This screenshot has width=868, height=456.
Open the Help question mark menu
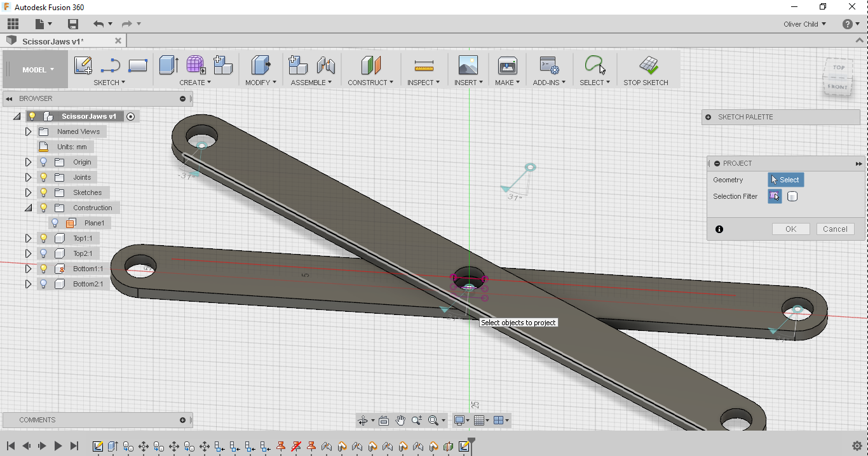pos(847,24)
